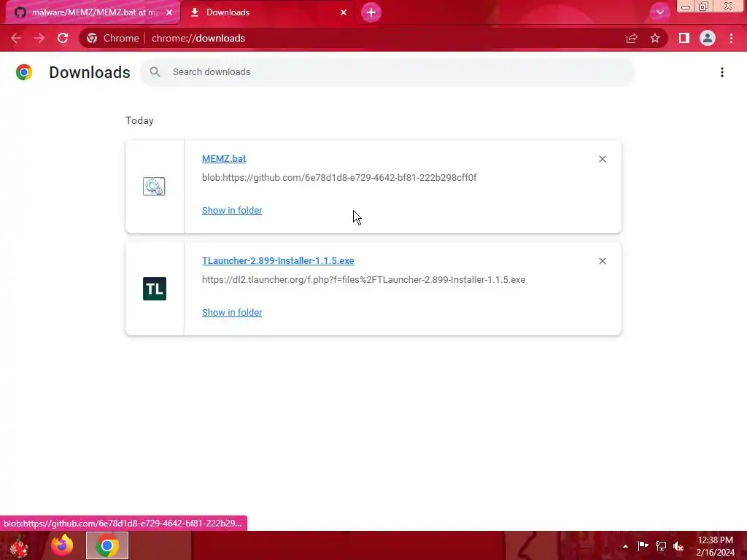This screenshot has height=560, width=747.
Task: Close the Downloads tab
Action: point(344,12)
